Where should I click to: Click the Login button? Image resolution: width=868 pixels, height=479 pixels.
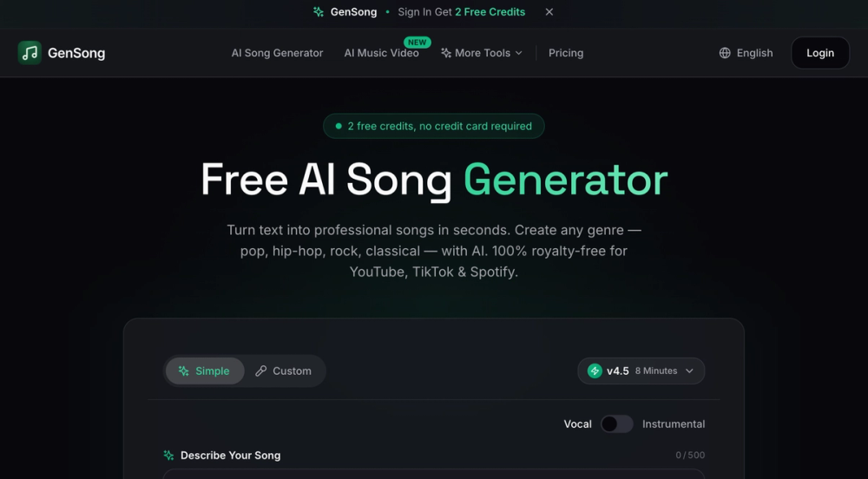pos(820,53)
